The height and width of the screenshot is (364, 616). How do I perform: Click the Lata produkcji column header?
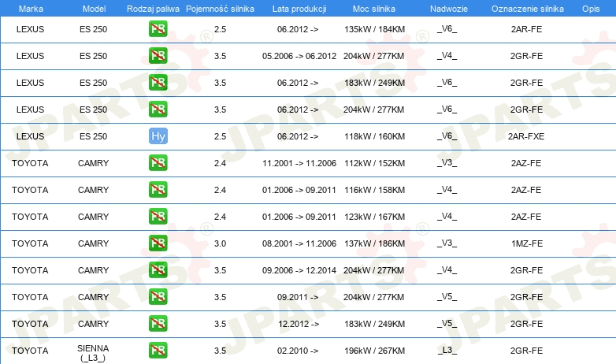(x=299, y=9)
